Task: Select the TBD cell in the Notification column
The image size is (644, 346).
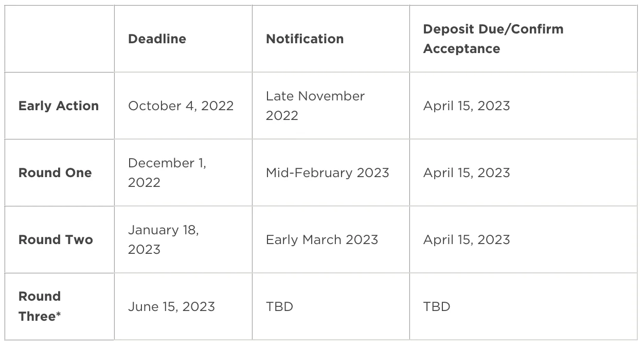Action: (279, 306)
